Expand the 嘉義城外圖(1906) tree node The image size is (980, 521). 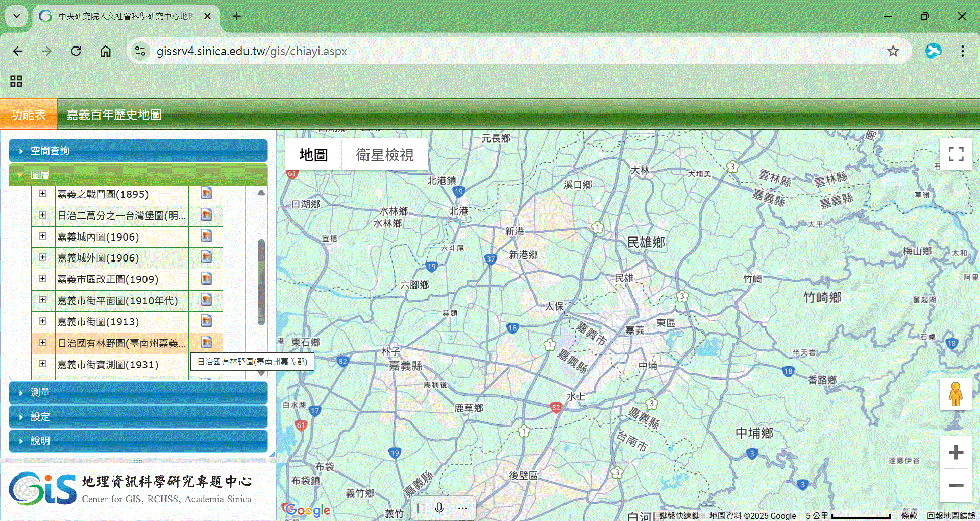click(x=43, y=257)
